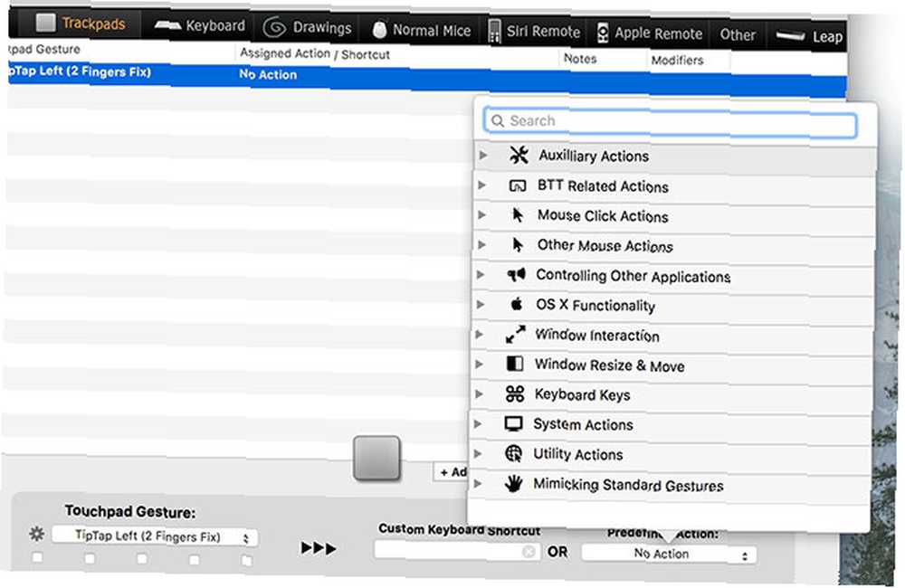
Task: Expand Mouse Click Actions with its arrow
Action: click(x=482, y=214)
